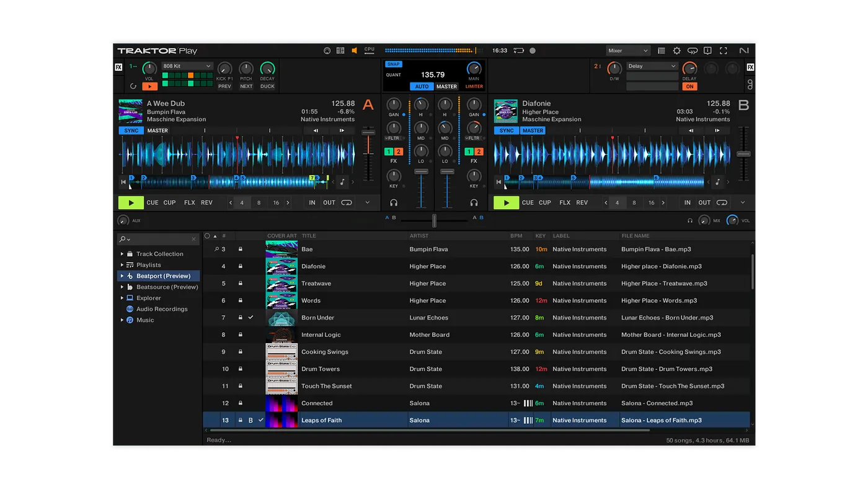This screenshot has height=489, width=868.
Task: Nudge Deck A tempo bend backward
Action: click(x=316, y=130)
